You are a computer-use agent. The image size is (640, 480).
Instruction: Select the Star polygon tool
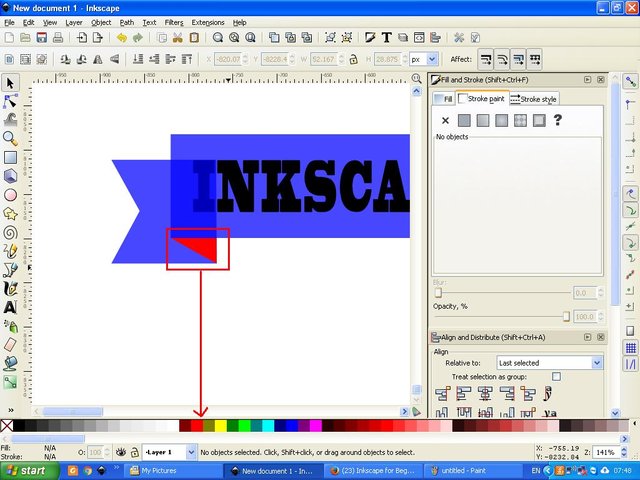(10, 214)
